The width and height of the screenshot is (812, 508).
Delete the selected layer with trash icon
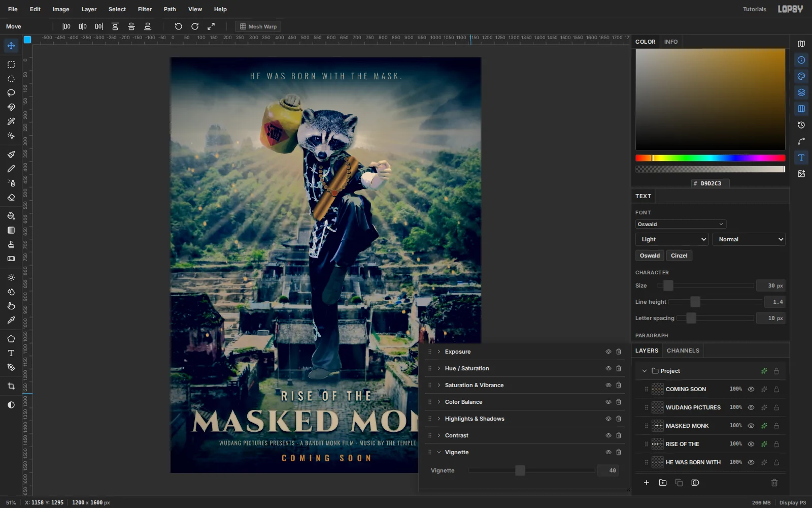pos(774,483)
